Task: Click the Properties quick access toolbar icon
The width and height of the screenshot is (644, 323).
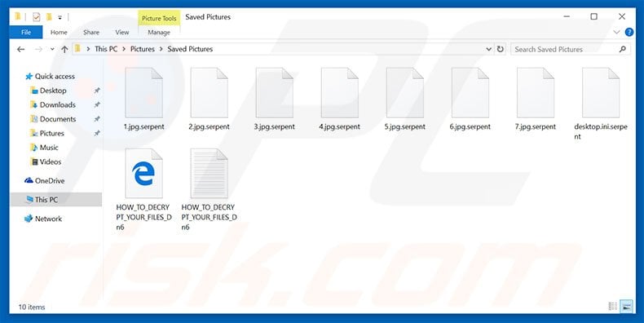Action: click(37, 17)
